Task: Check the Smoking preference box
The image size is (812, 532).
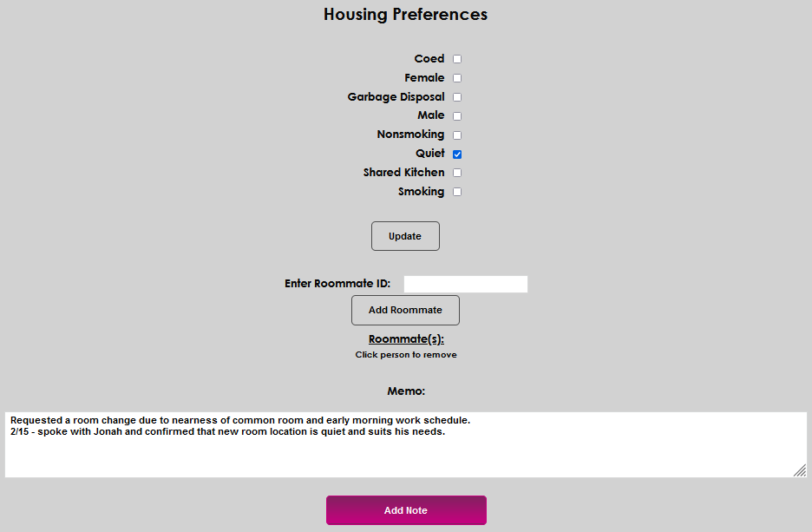Action: (456, 191)
